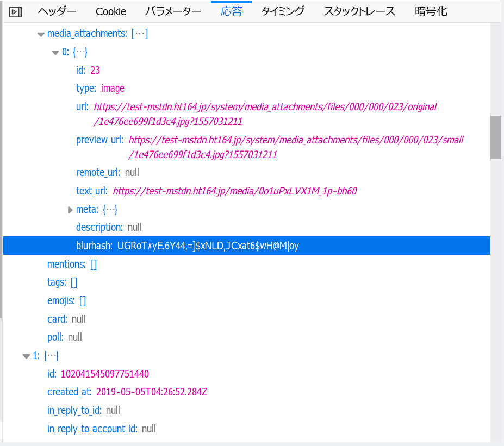504x446 pixels.
Task: Select the poll: null row
Action: coord(246,337)
